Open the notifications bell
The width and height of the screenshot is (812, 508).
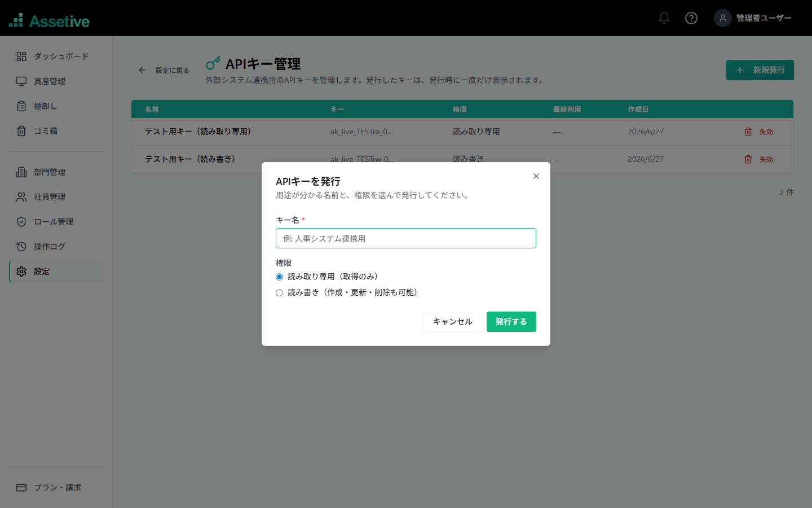tap(664, 18)
